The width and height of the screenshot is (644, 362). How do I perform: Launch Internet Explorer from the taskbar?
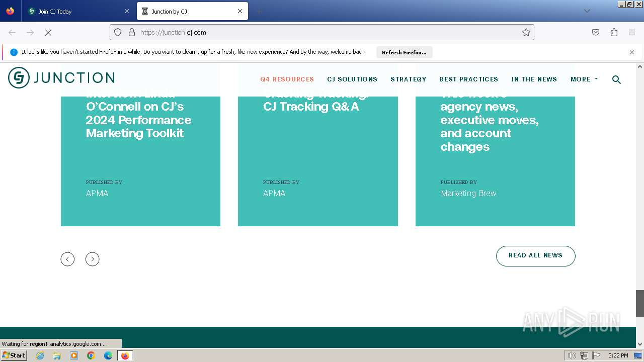[x=40, y=355]
